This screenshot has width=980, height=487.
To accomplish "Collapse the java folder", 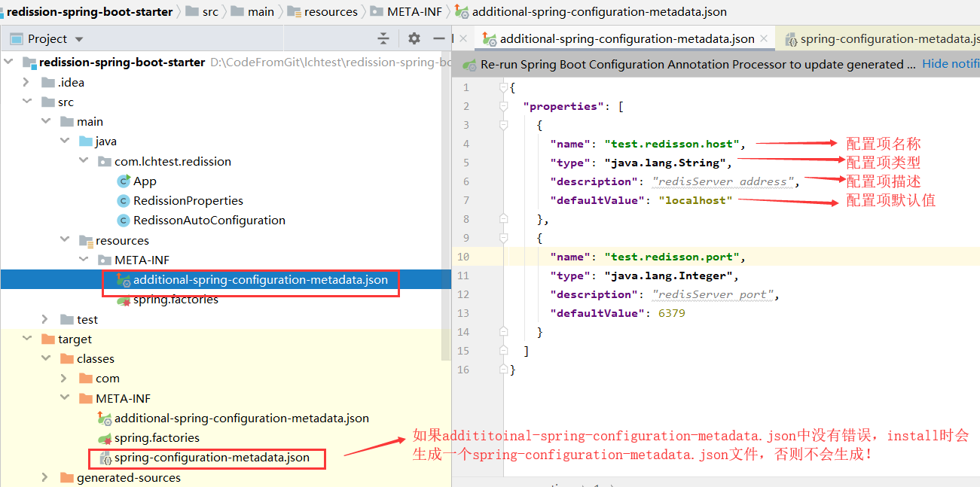I will coord(64,141).
